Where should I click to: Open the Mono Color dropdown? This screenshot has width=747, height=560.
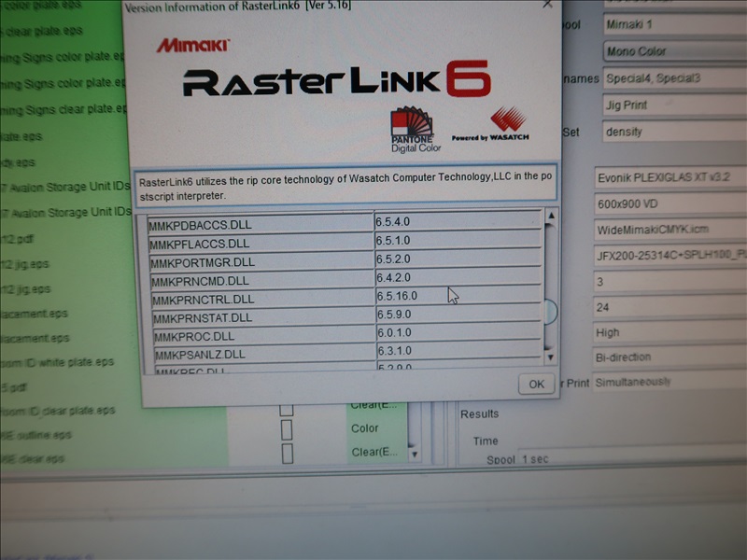(x=672, y=51)
